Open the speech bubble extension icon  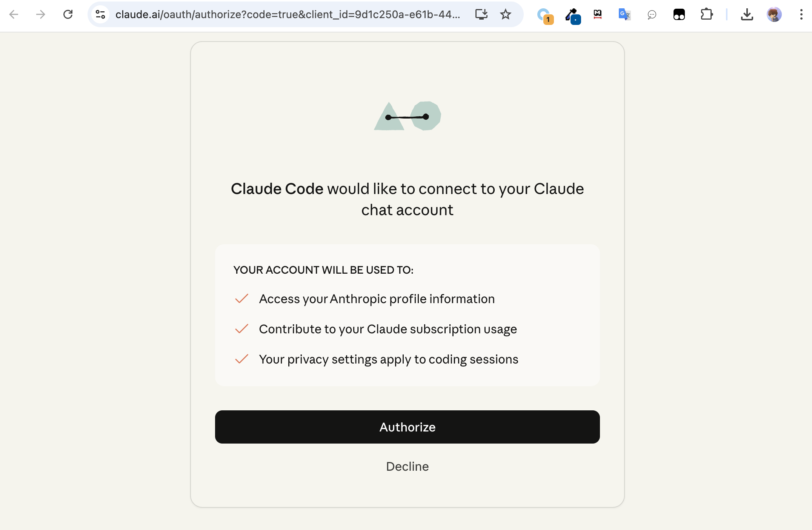coord(652,15)
